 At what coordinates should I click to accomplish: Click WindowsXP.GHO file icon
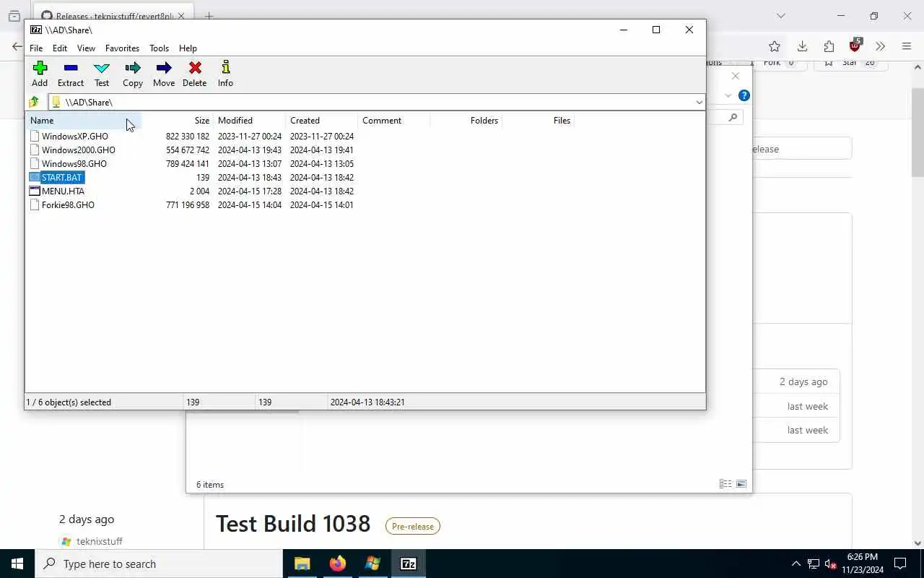click(35, 136)
